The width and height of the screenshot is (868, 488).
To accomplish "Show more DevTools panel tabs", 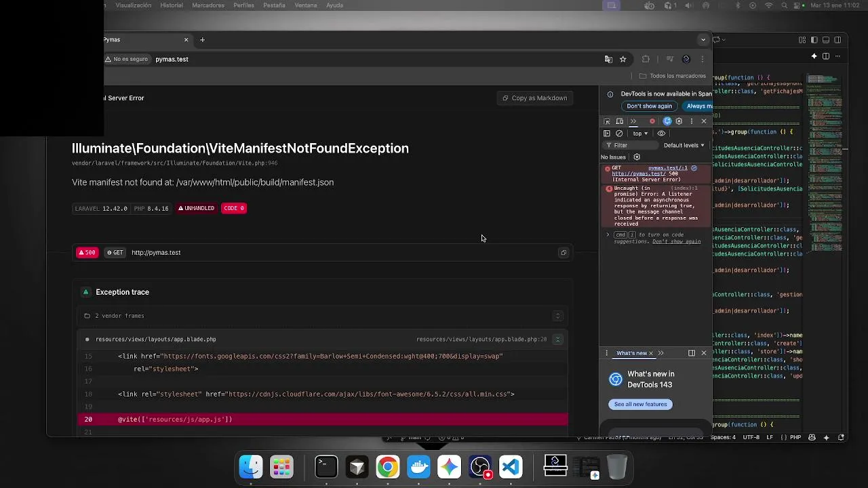I will (x=633, y=121).
